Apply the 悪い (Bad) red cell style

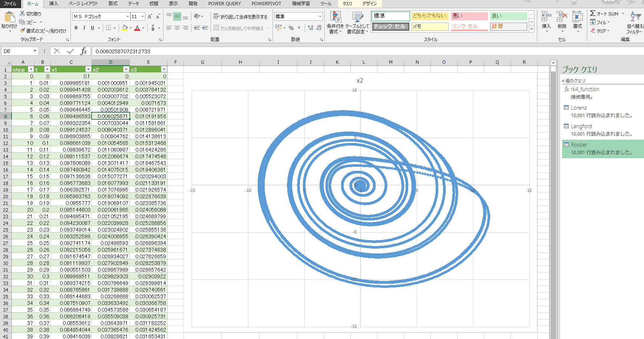coord(469,16)
